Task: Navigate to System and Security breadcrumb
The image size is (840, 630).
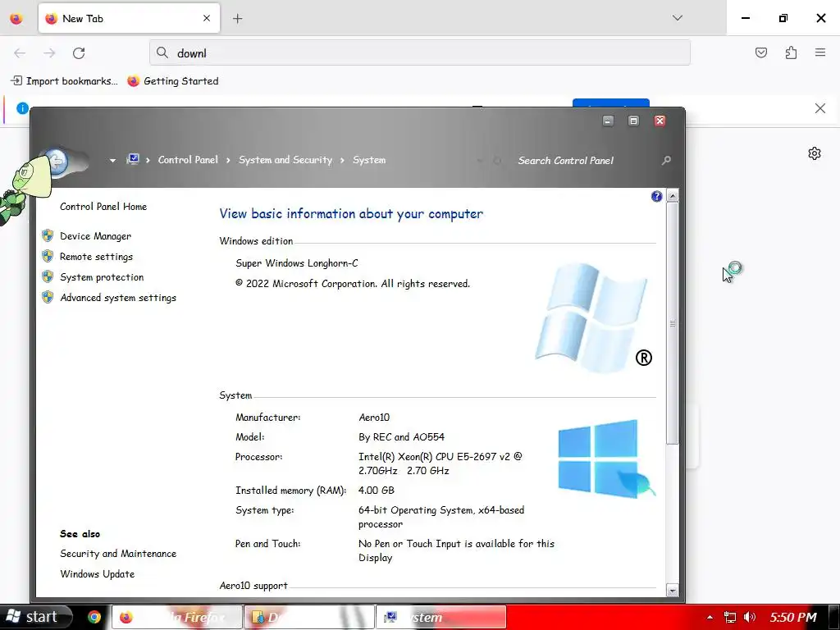Action: (x=285, y=160)
